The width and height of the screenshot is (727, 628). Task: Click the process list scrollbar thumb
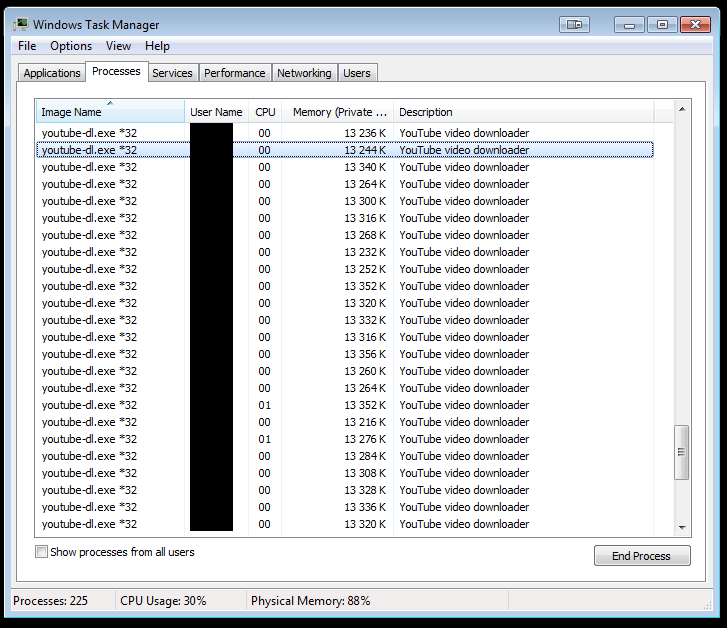click(x=682, y=452)
